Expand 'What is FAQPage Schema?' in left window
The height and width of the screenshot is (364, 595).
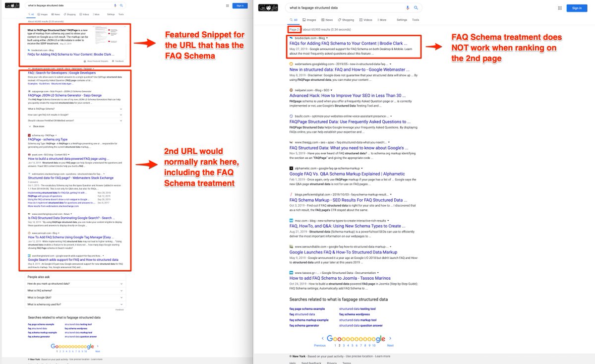[x=75, y=108]
